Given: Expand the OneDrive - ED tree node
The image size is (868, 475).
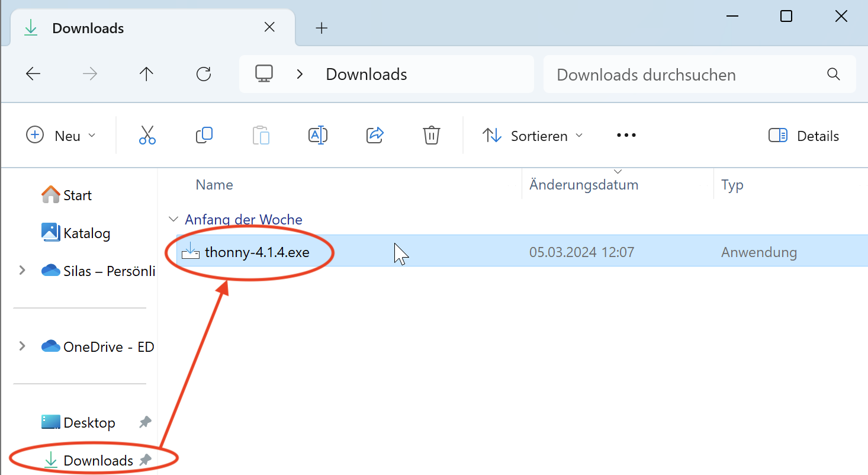Looking at the screenshot, I should (x=22, y=346).
